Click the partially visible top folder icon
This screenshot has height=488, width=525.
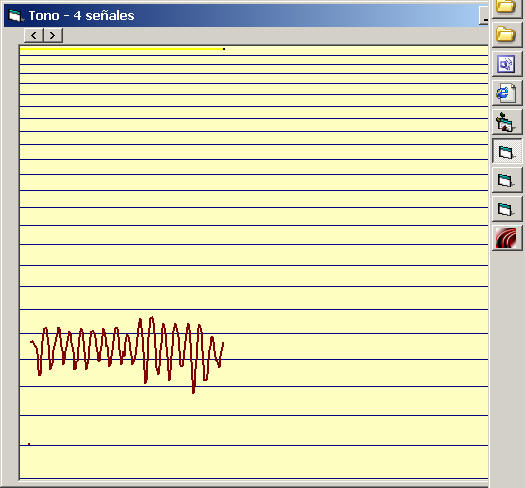click(x=507, y=8)
